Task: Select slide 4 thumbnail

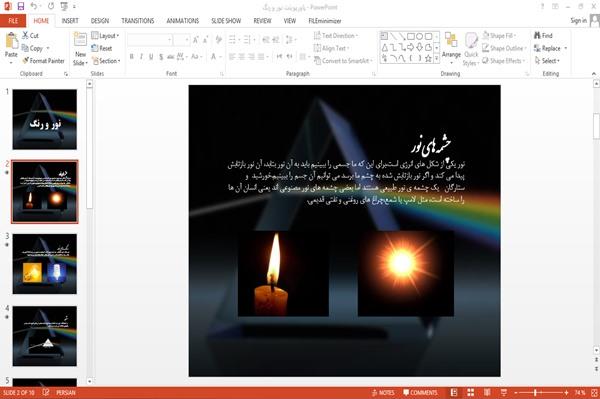Action: (x=45, y=336)
